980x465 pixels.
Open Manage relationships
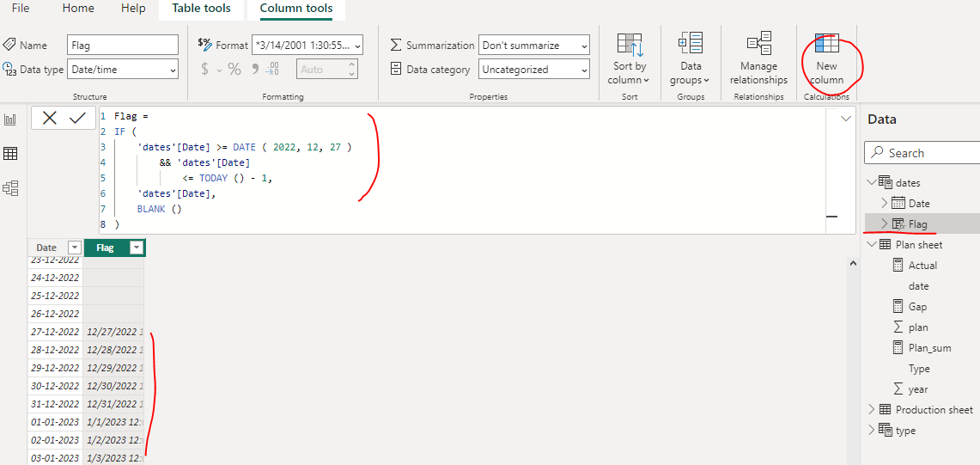coord(759,60)
